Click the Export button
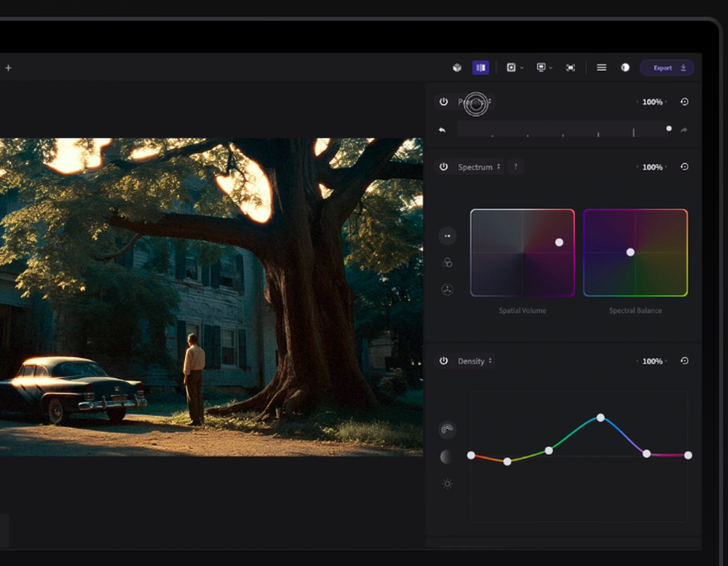 pos(667,68)
